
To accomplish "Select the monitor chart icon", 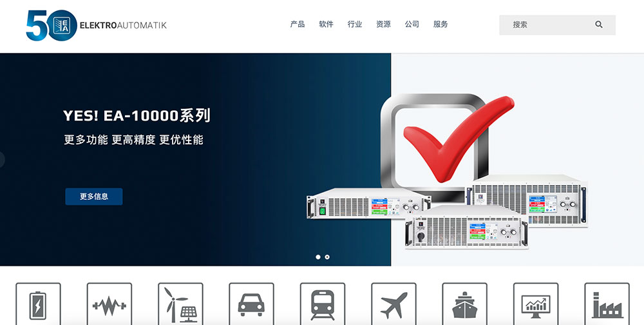I will coord(536,304).
